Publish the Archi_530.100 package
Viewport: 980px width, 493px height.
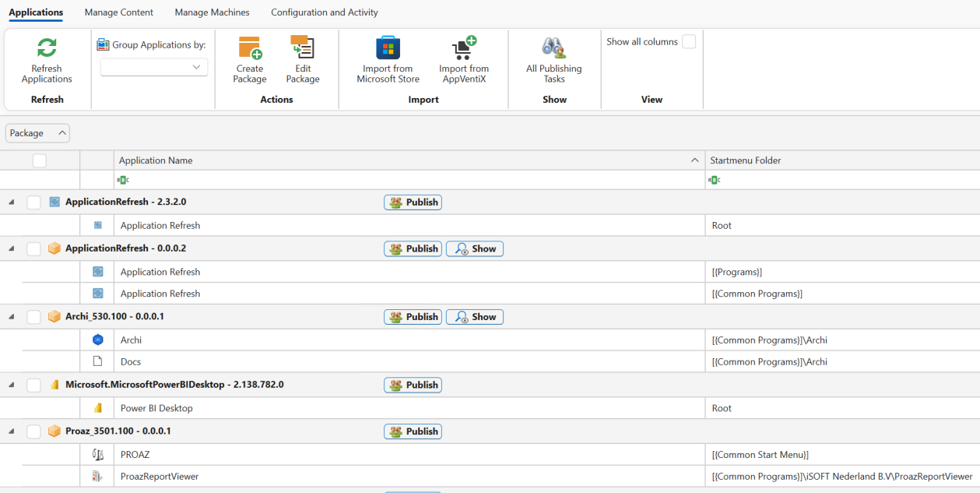(x=413, y=317)
